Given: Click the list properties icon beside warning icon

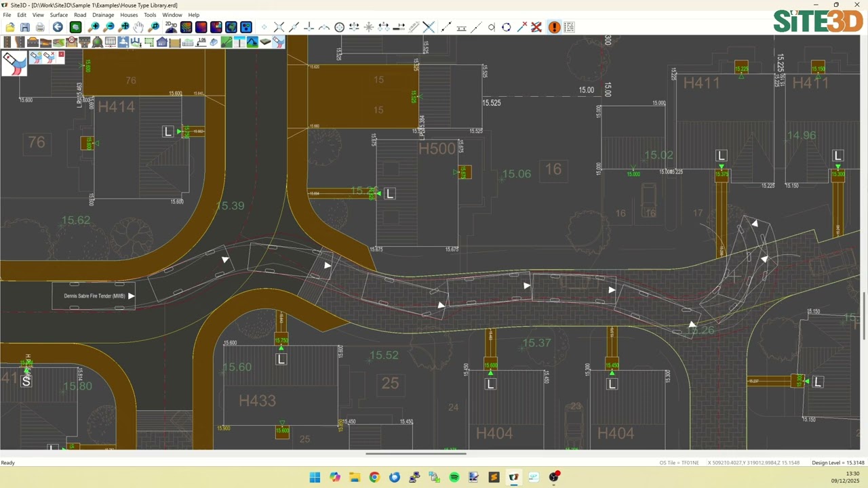Looking at the screenshot, I should [x=569, y=27].
